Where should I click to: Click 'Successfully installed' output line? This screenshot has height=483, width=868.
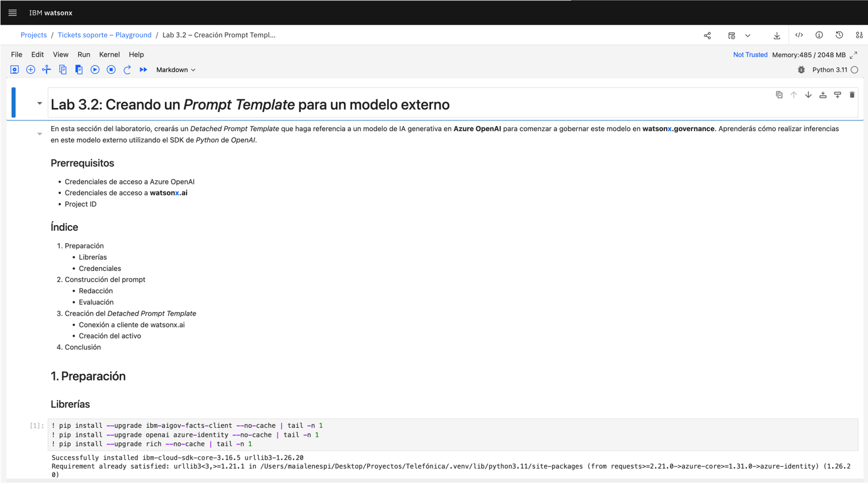(178, 458)
